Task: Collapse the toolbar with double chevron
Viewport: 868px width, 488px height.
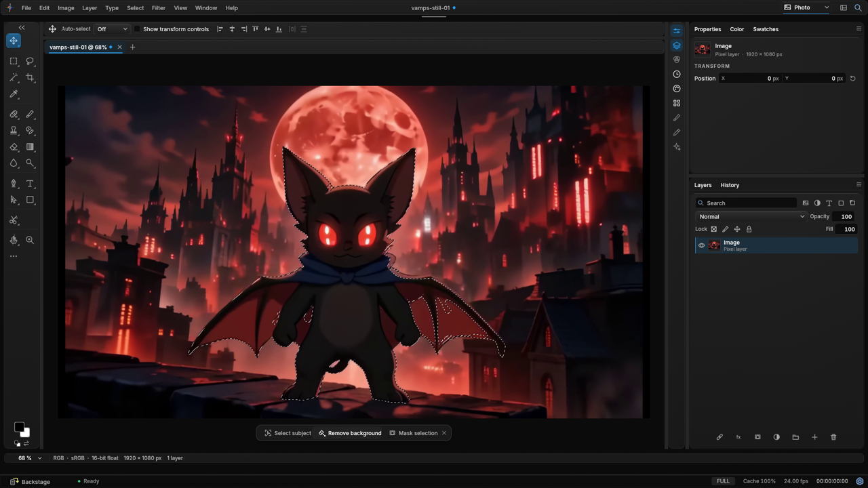Action: [22, 28]
